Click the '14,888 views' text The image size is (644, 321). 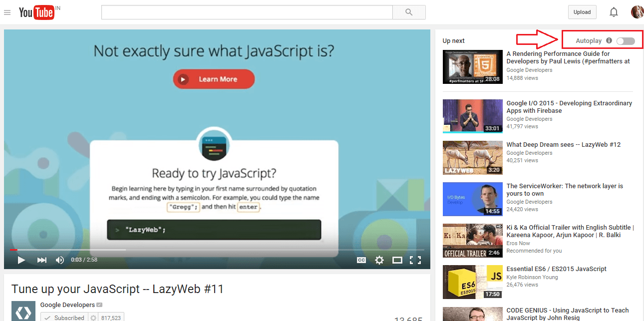tap(522, 78)
